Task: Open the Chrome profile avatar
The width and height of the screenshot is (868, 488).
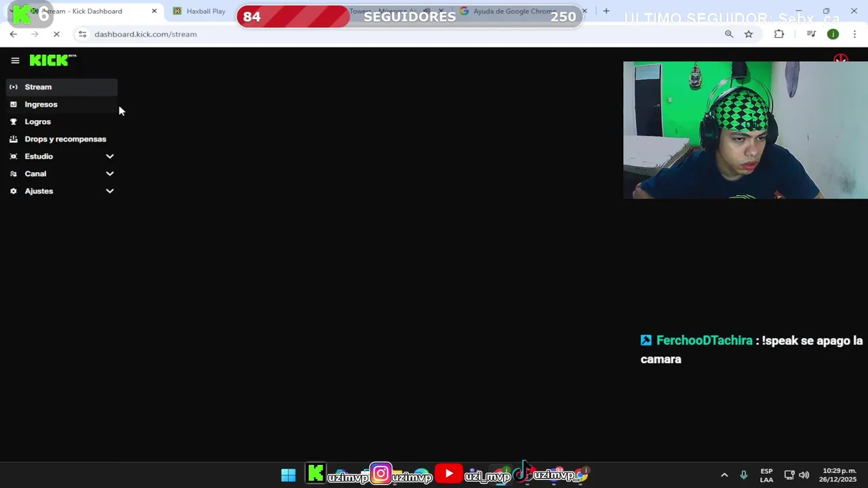Action: tap(833, 34)
